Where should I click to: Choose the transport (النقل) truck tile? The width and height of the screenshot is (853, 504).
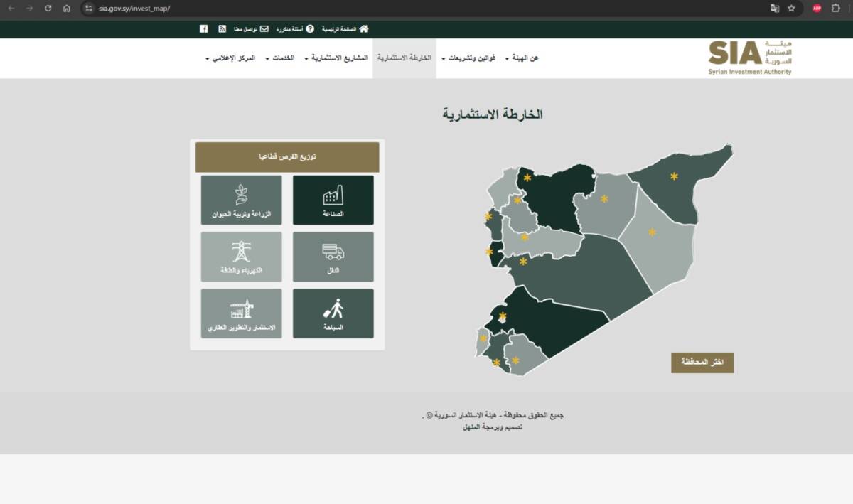(333, 256)
